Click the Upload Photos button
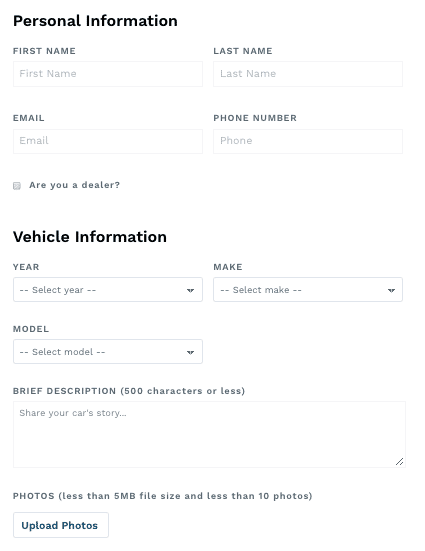The width and height of the screenshot is (425, 551). pyautogui.click(x=61, y=525)
